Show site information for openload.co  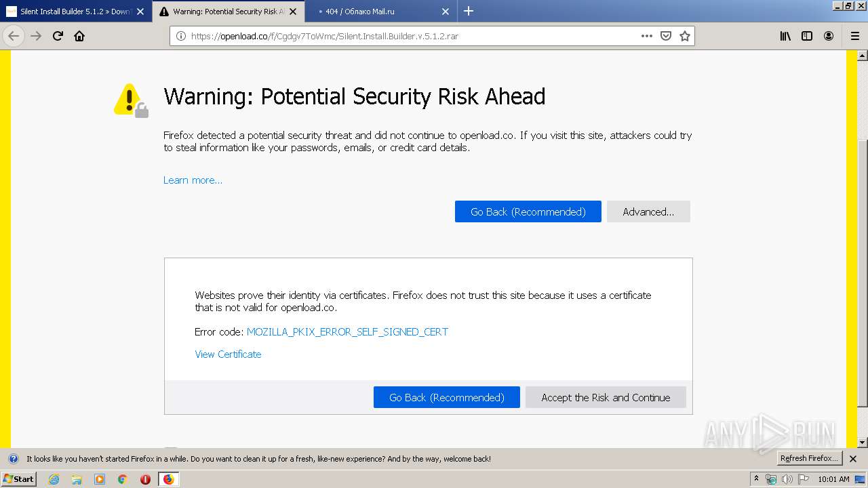pyautogui.click(x=181, y=36)
